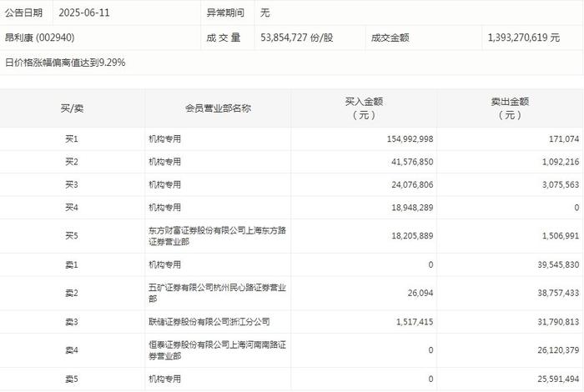584x392 pixels.
Task: Select buy amount 24,076,806
Action: [412, 184]
